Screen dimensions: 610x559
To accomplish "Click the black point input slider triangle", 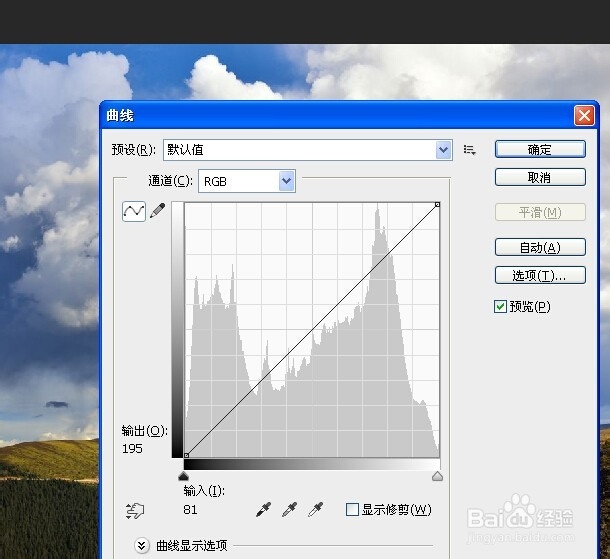I will point(183,476).
